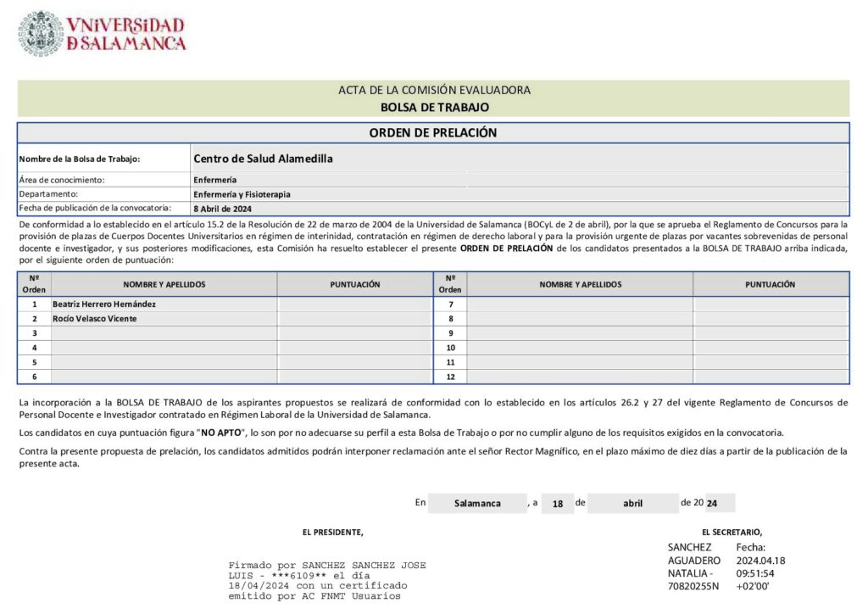
Task: Click the empty name field in row 6
Action: [164, 377]
